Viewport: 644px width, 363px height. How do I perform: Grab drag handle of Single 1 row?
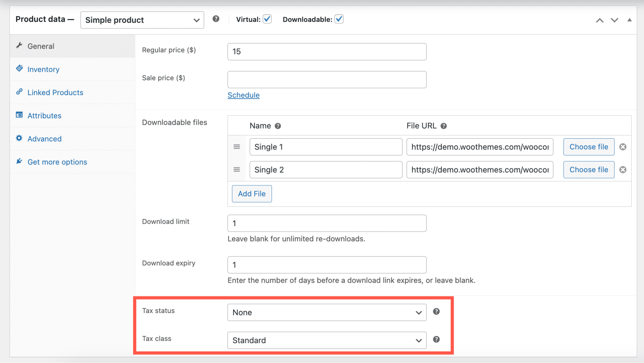[x=237, y=147]
